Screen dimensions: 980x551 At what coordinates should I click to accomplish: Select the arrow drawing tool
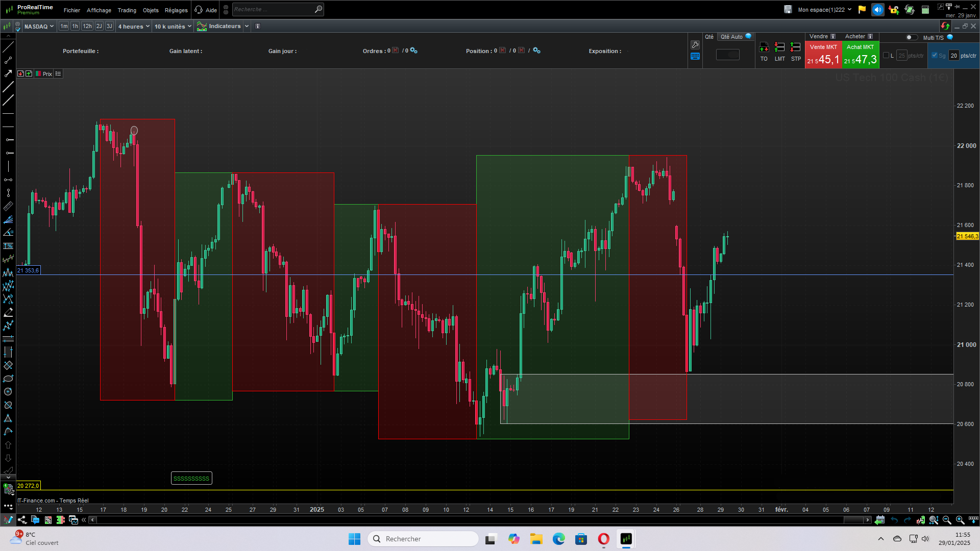tap(8, 73)
